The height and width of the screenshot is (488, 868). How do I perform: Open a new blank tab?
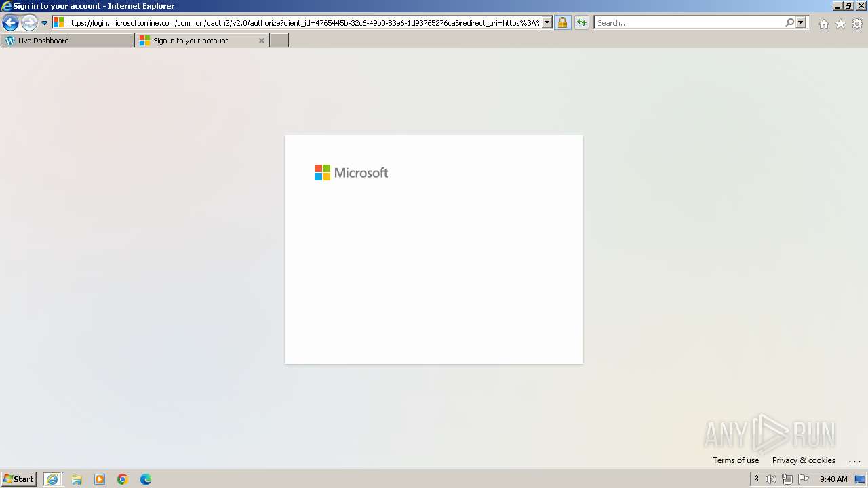[x=279, y=41]
